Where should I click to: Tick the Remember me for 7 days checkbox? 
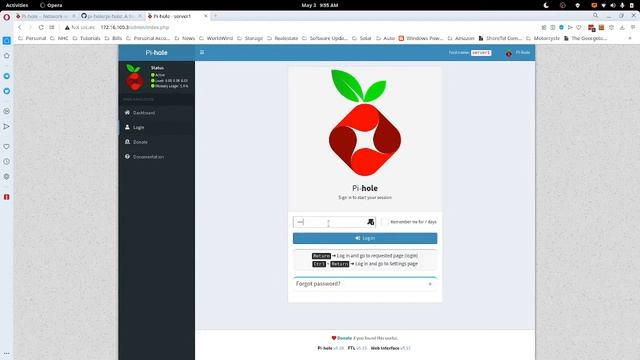click(385, 222)
